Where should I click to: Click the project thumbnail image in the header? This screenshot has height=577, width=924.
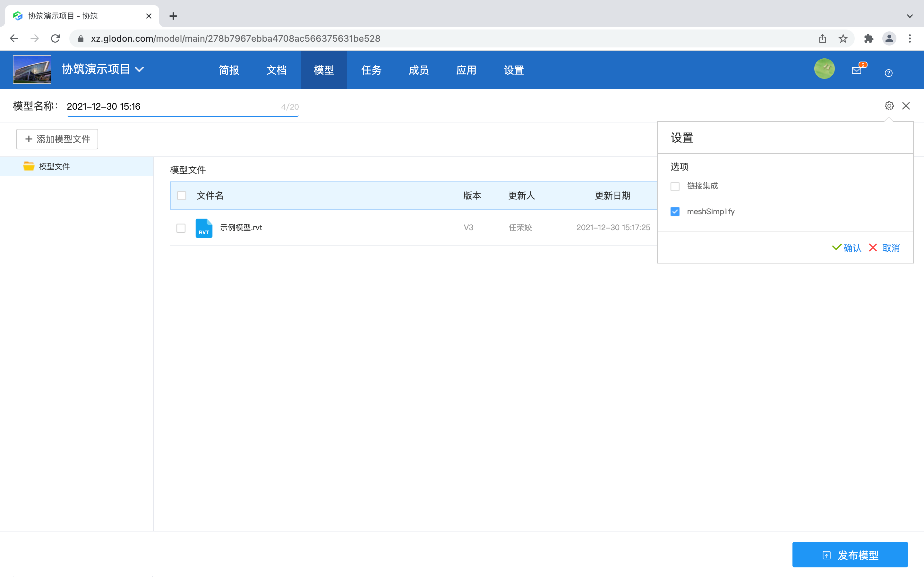pyautogui.click(x=32, y=69)
